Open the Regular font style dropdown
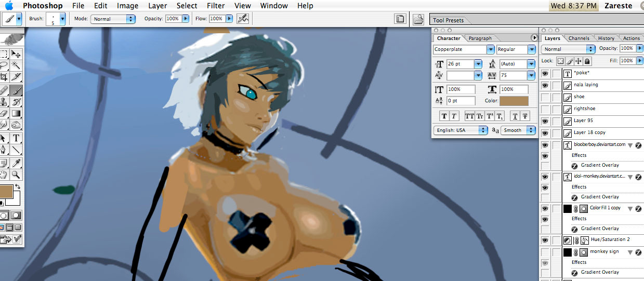 pos(531,49)
